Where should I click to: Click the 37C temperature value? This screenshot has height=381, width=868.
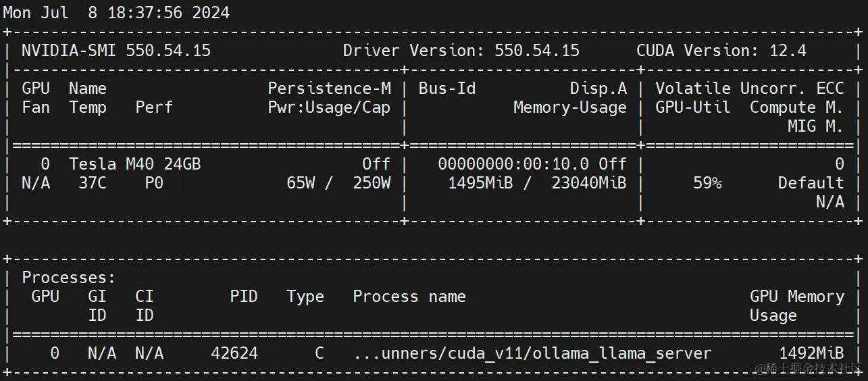pos(93,183)
